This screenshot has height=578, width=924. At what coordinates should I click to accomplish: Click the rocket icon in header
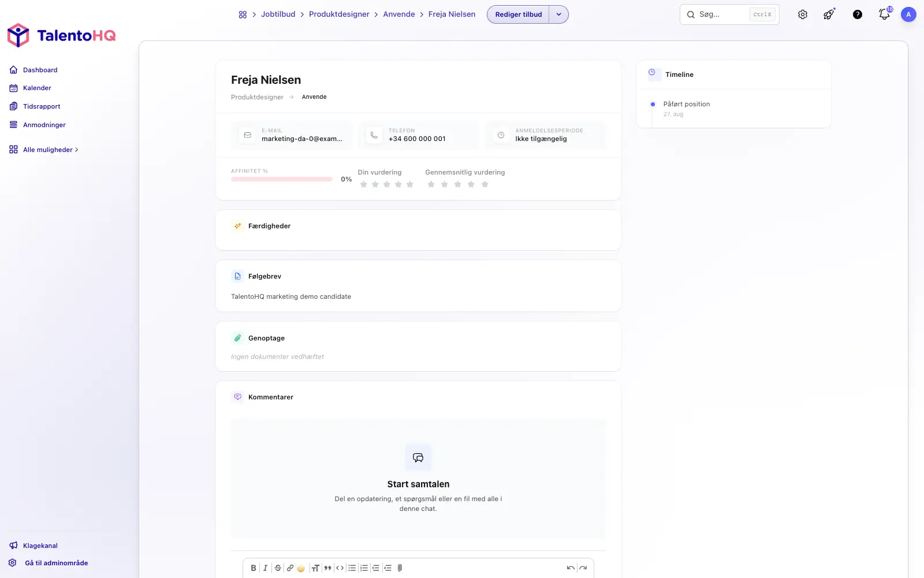click(x=829, y=14)
